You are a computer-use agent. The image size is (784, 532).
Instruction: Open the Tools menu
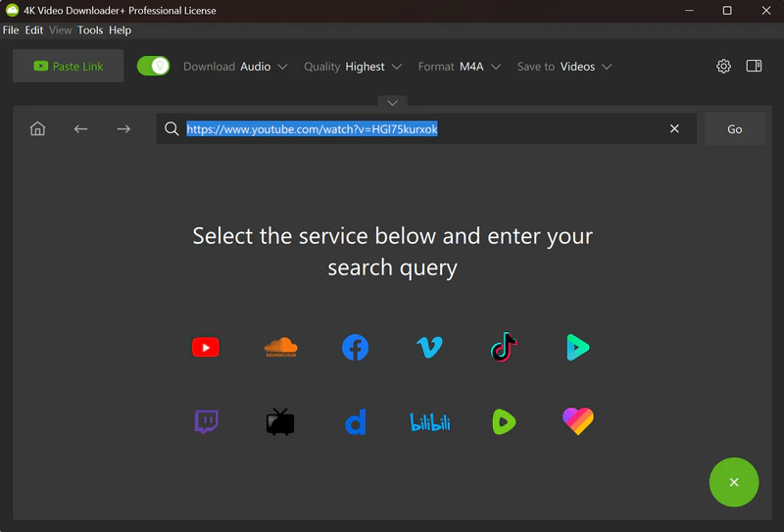pyautogui.click(x=90, y=30)
